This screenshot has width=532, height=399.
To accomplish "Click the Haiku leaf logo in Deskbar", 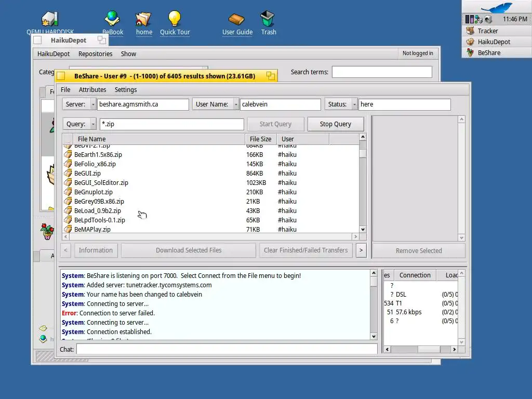I will click(x=497, y=7).
